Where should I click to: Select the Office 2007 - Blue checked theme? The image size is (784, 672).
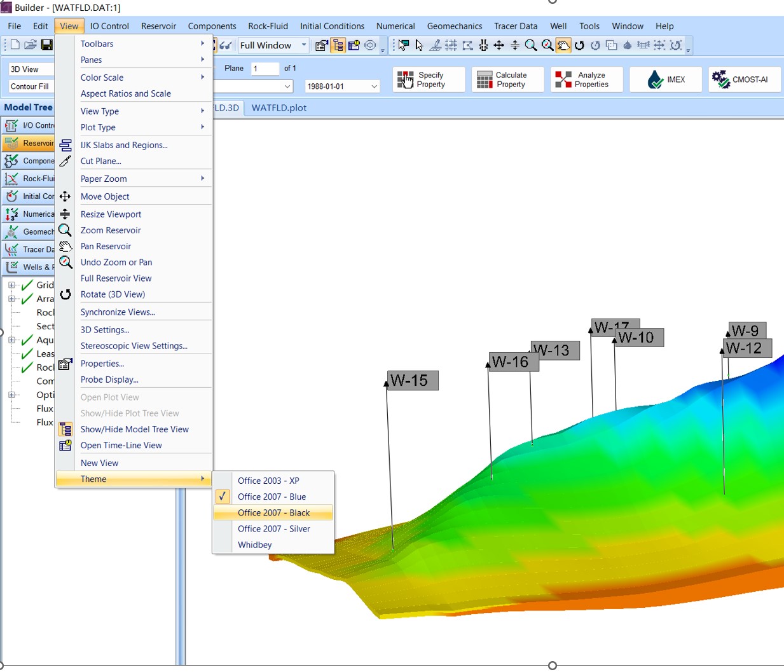pyautogui.click(x=272, y=497)
